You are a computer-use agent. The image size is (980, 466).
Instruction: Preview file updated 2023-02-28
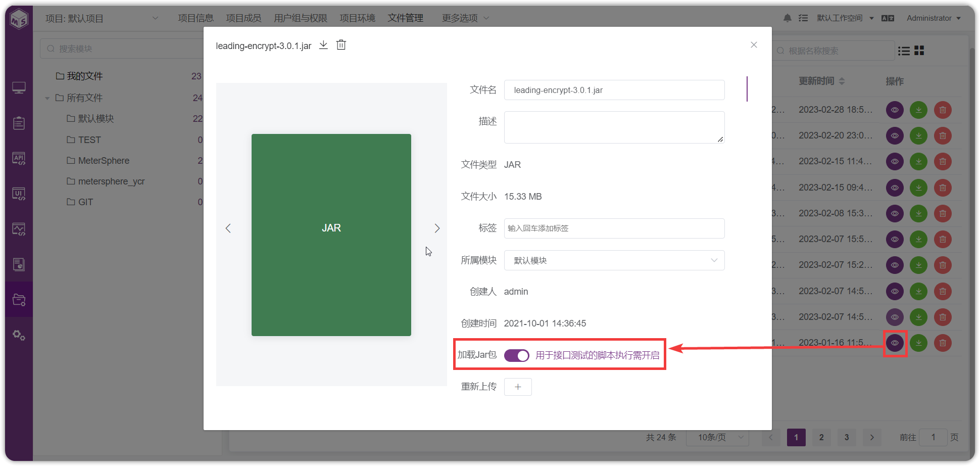[895, 110]
